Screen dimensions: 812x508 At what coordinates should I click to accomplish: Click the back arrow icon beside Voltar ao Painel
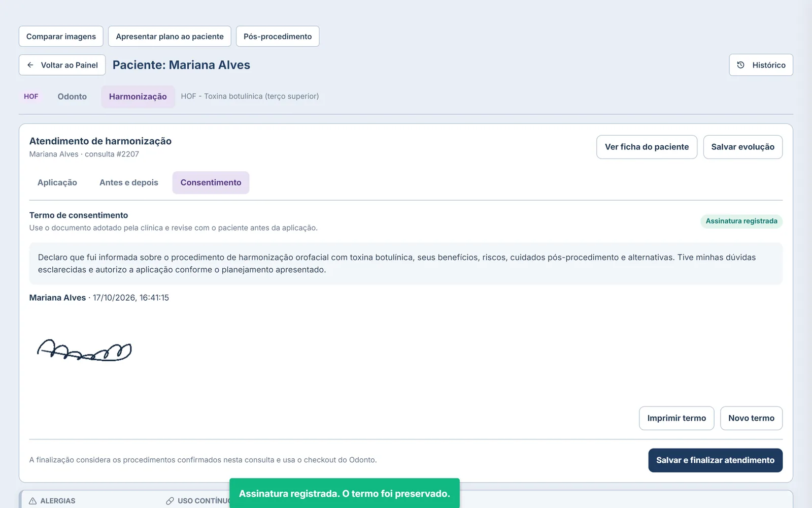30,65
